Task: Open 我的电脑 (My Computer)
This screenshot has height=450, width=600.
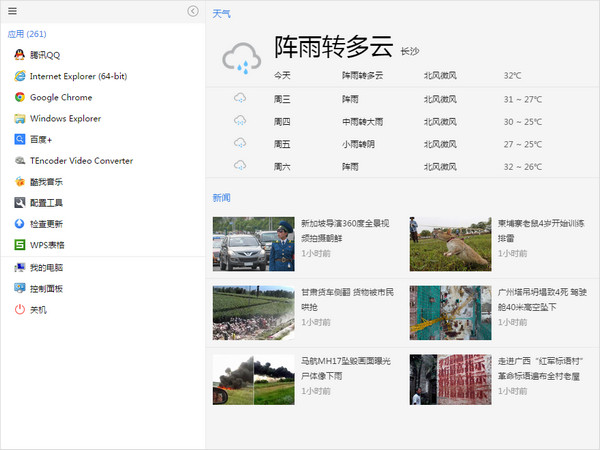Action: pyautogui.click(x=45, y=268)
